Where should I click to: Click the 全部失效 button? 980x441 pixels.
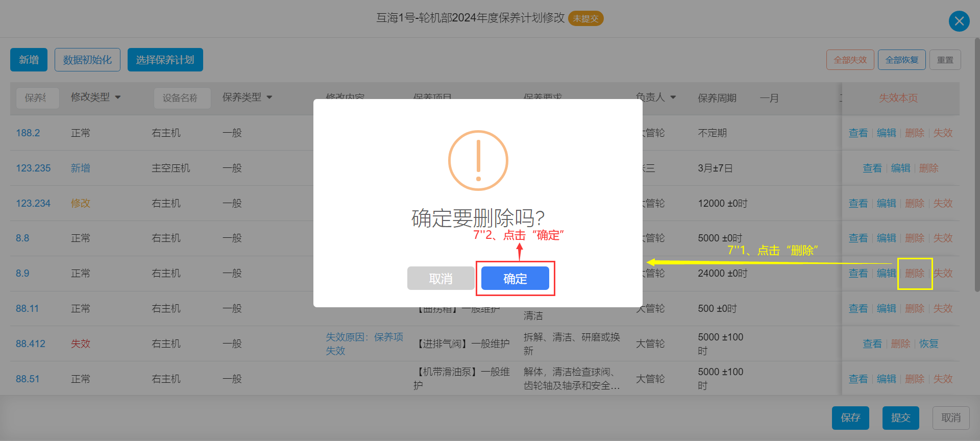click(850, 60)
